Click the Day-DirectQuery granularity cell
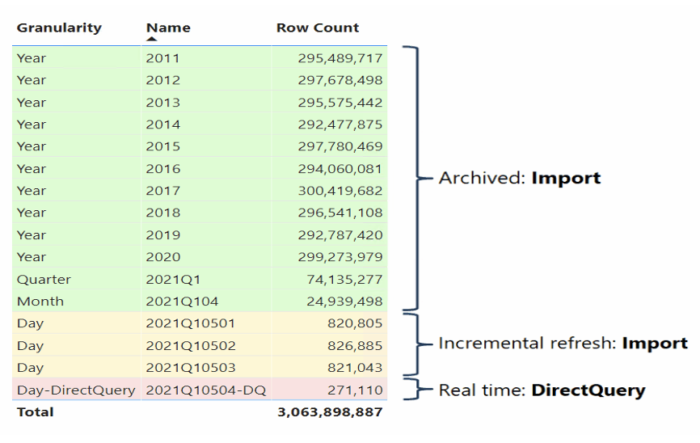This screenshot has height=443, width=700. [75, 389]
